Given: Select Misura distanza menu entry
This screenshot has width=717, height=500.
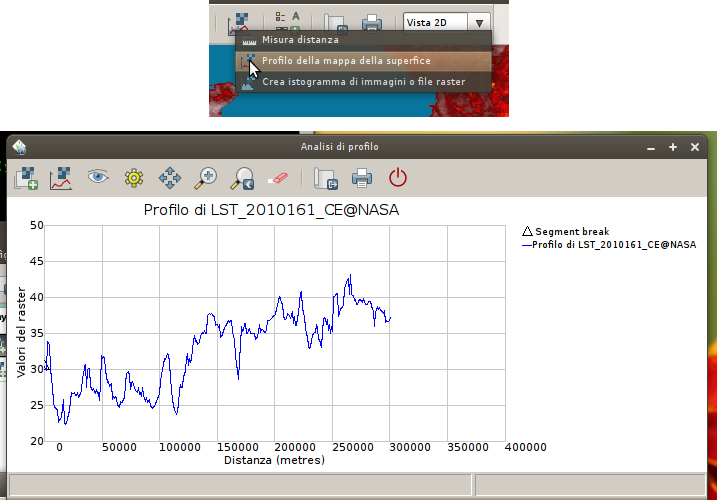Looking at the screenshot, I should pyautogui.click(x=364, y=40).
